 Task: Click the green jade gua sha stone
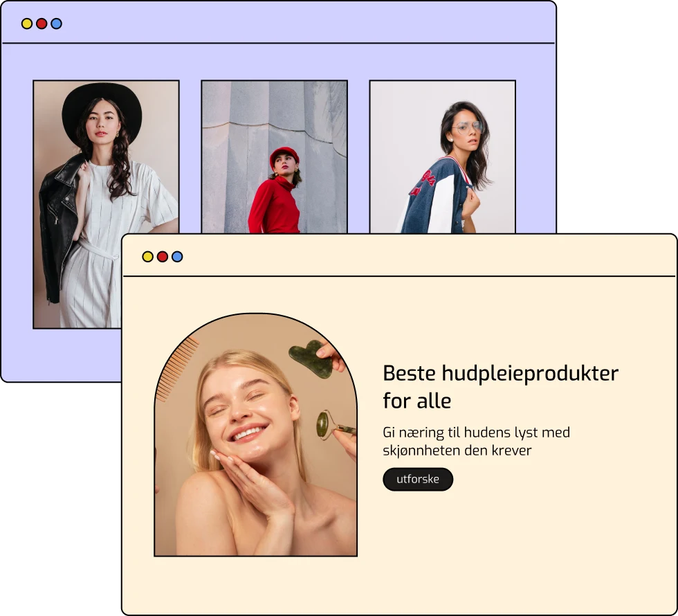[x=309, y=359]
